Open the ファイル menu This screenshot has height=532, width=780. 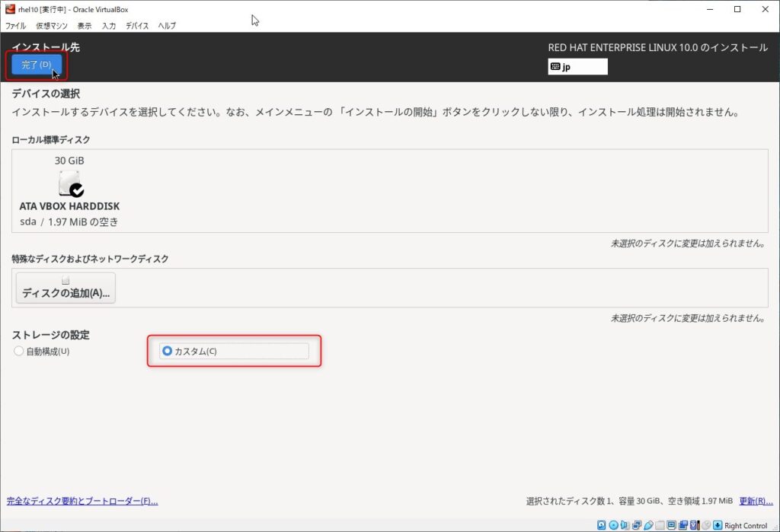click(15, 26)
